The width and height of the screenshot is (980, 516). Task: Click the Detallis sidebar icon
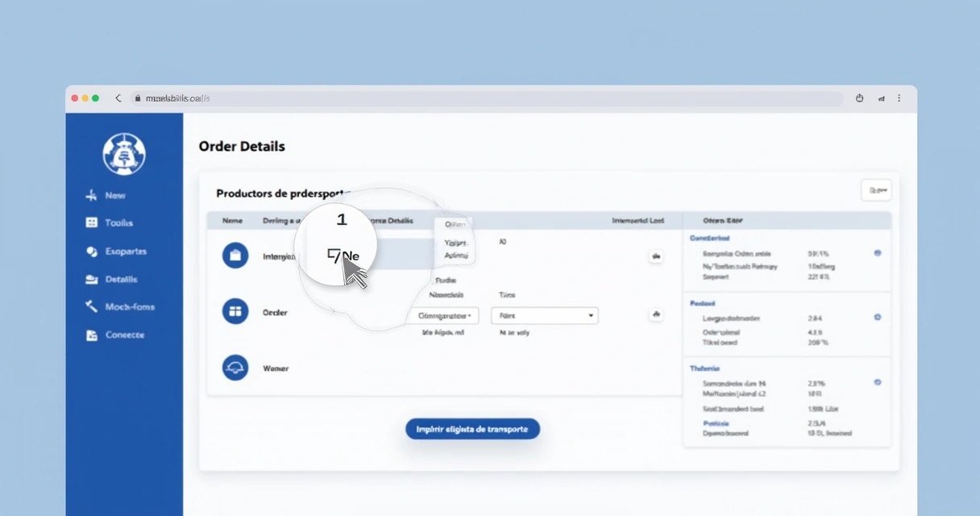pyautogui.click(x=91, y=279)
